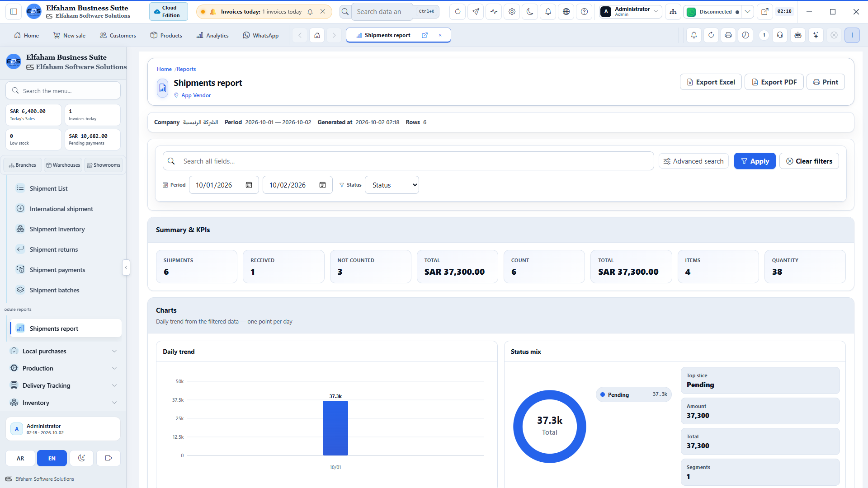868x488 pixels.
Task: Collapse the sidebar with the chevron handle
Action: coord(126,267)
